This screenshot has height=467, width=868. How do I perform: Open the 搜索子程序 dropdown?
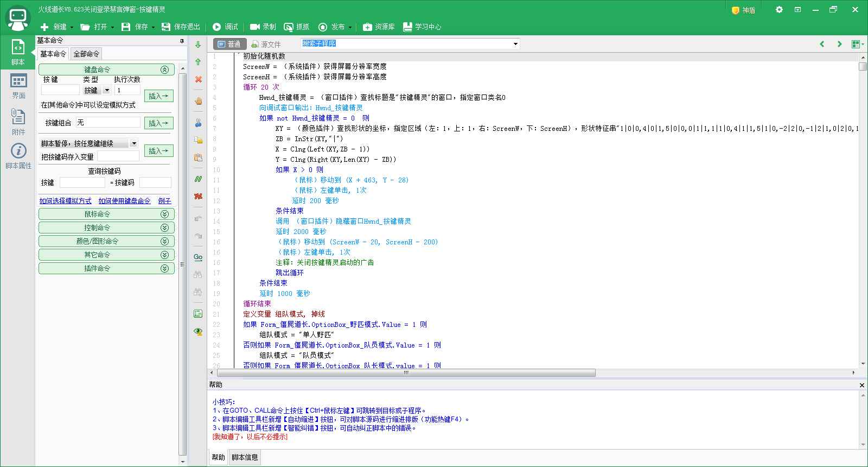(515, 43)
